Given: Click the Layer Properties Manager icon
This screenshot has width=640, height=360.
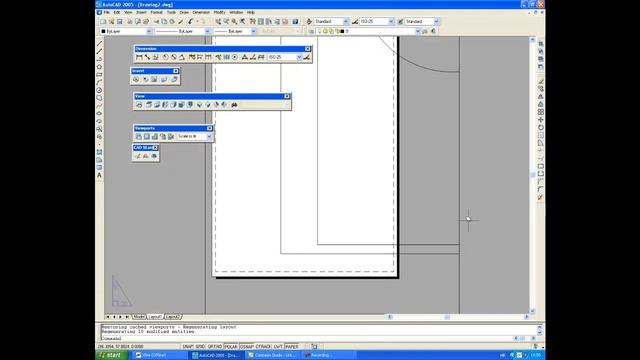Looking at the screenshot, I should 311,31.
